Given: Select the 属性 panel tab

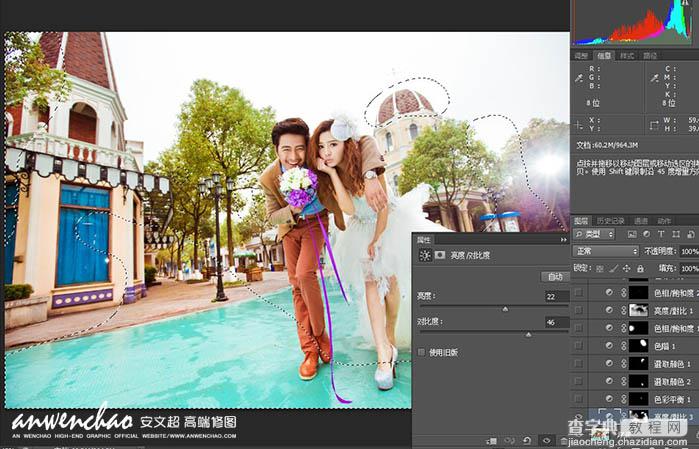Looking at the screenshot, I should click(424, 239).
